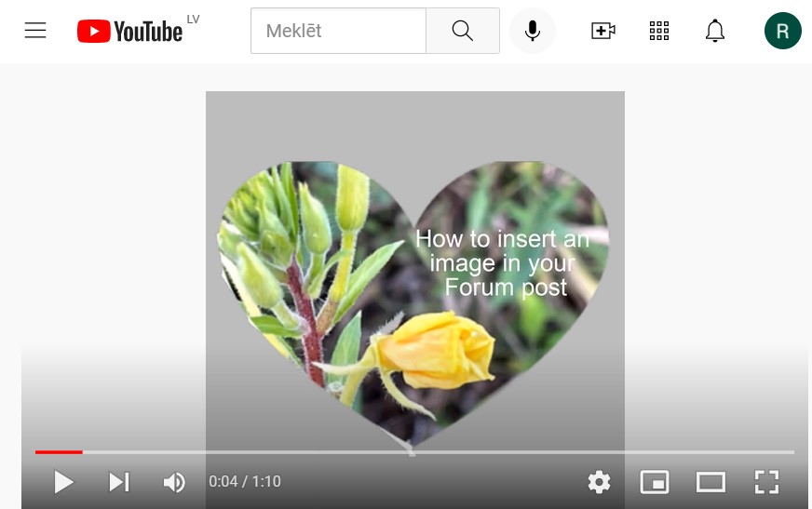Image resolution: width=812 pixels, height=509 pixels.
Task: Go to YouTube home via logo
Action: point(129,31)
